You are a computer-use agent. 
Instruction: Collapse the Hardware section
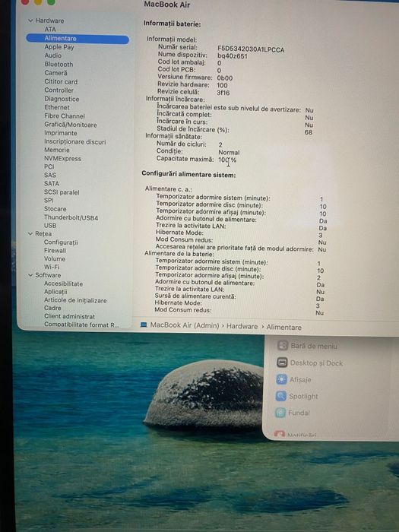(30, 21)
